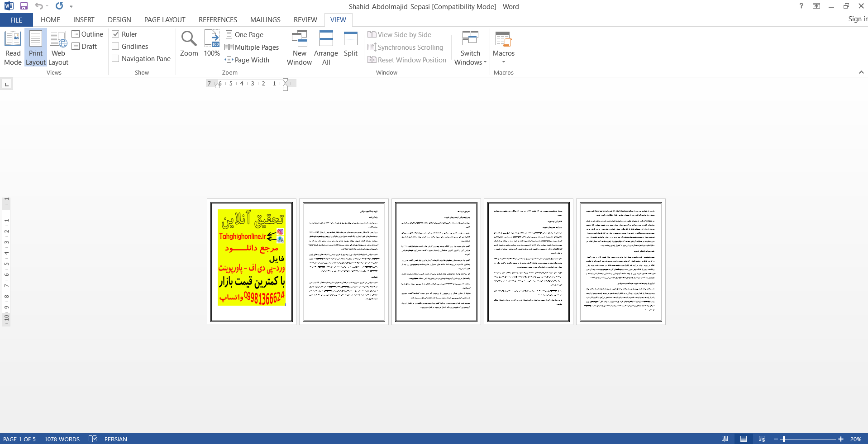Screen dimensions: 868x444
Task: Switch to the DESIGN tab
Action: coord(119,20)
